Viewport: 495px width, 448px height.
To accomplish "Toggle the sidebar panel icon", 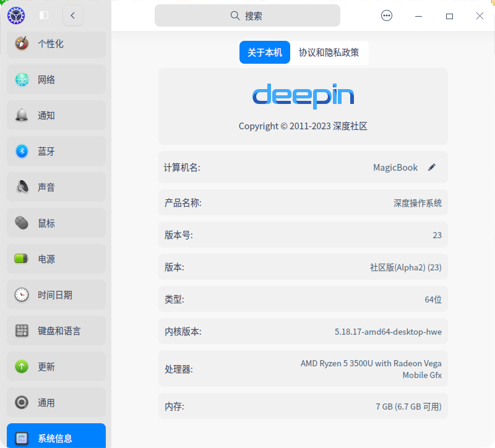I will [44, 15].
